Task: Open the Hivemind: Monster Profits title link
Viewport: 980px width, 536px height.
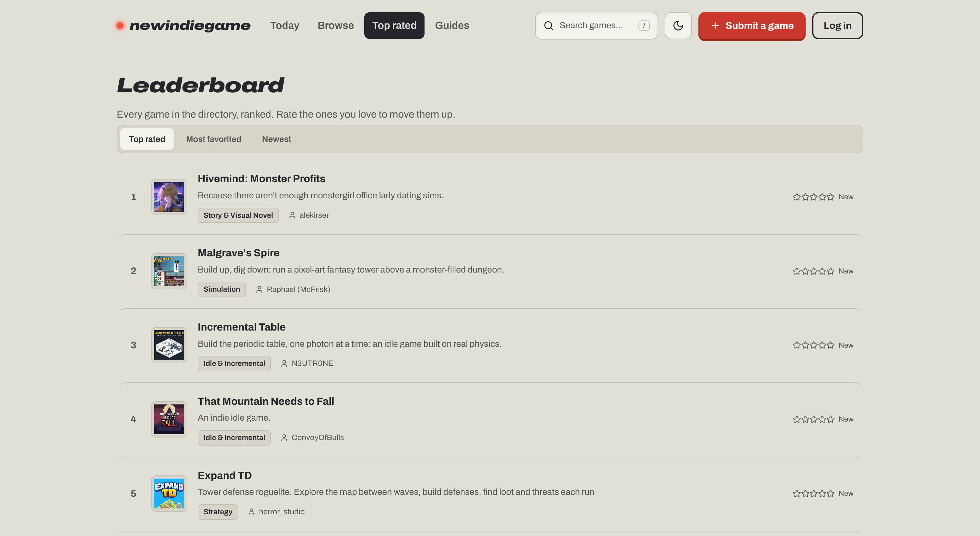Action: tap(261, 179)
